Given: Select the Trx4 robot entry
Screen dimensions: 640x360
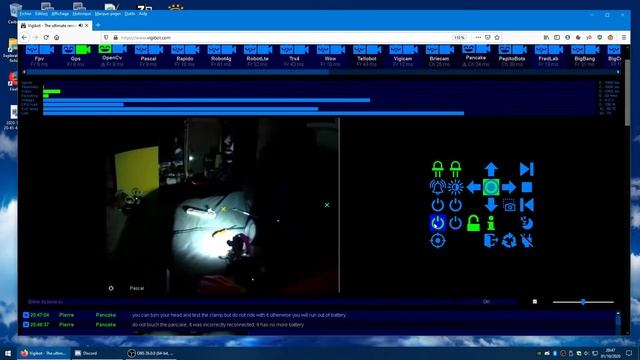Looking at the screenshot, I should point(294,56).
